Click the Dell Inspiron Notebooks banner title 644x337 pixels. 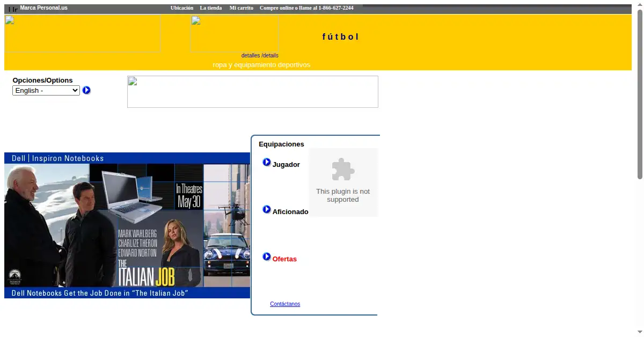[x=58, y=158]
